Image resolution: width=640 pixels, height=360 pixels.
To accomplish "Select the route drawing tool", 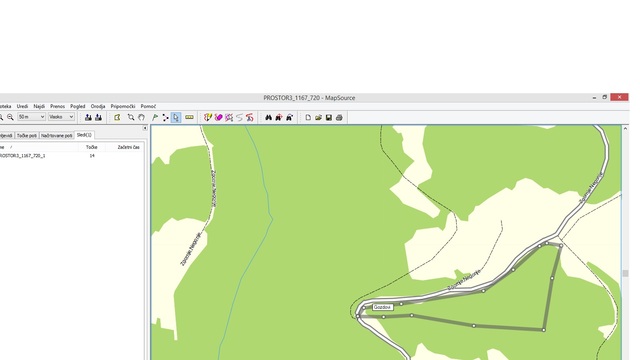I will click(x=165, y=118).
